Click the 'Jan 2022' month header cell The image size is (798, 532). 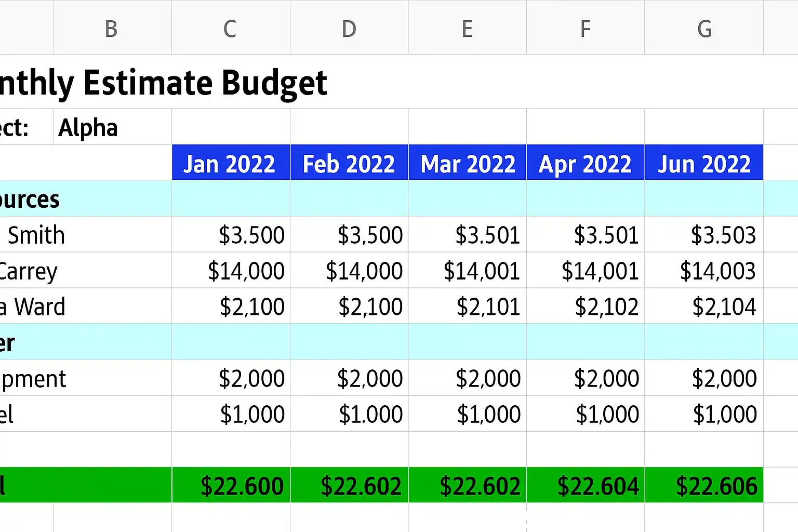[231, 163]
